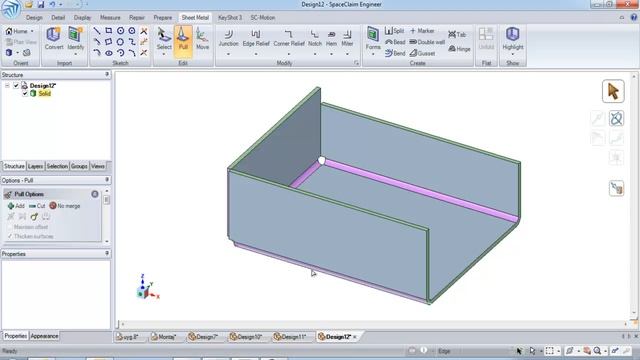
Task: Expand the Junction dropdown arrow
Action: (x=228, y=54)
